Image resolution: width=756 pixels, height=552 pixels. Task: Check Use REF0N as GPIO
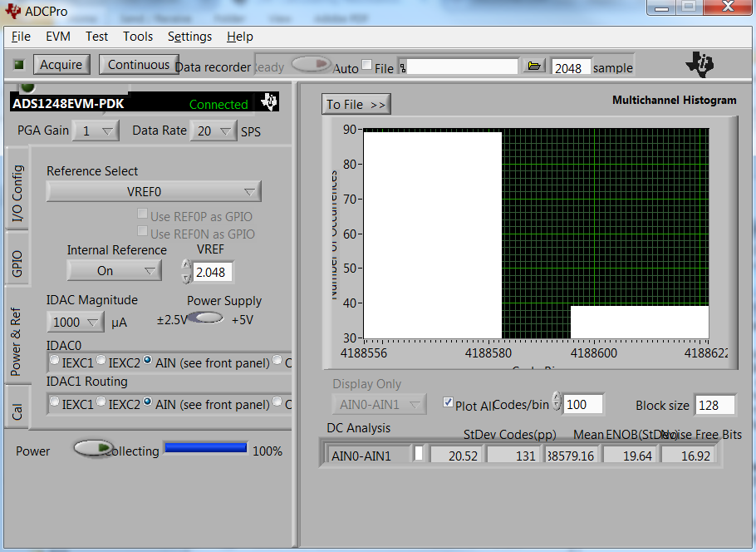click(142, 231)
